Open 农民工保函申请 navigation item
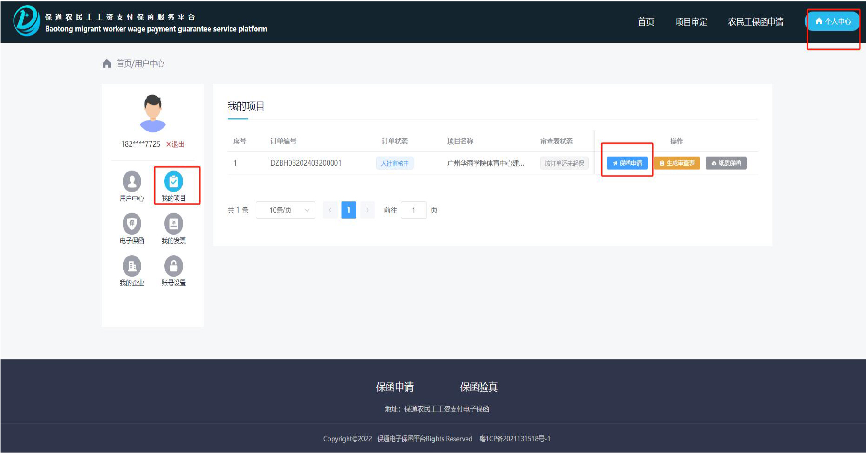Image resolution: width=868 pixels, height=455 pixels. pos(755,22)
